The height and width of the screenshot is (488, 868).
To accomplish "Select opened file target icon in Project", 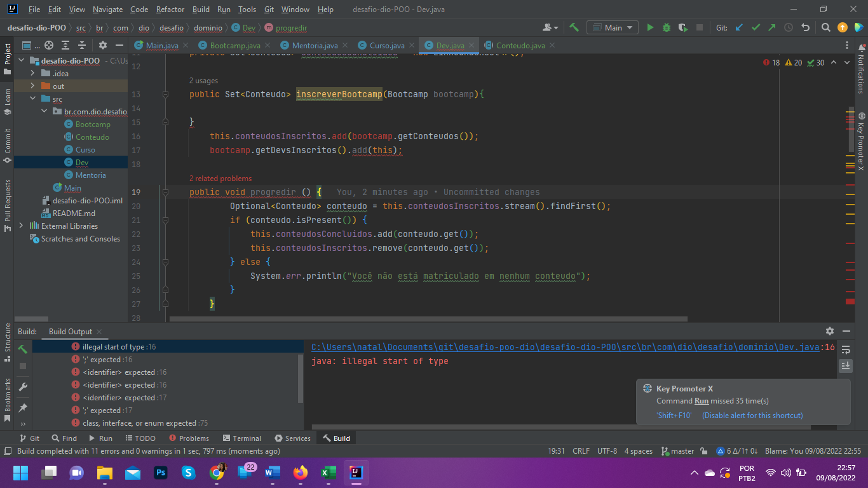I will pos(48,45).
